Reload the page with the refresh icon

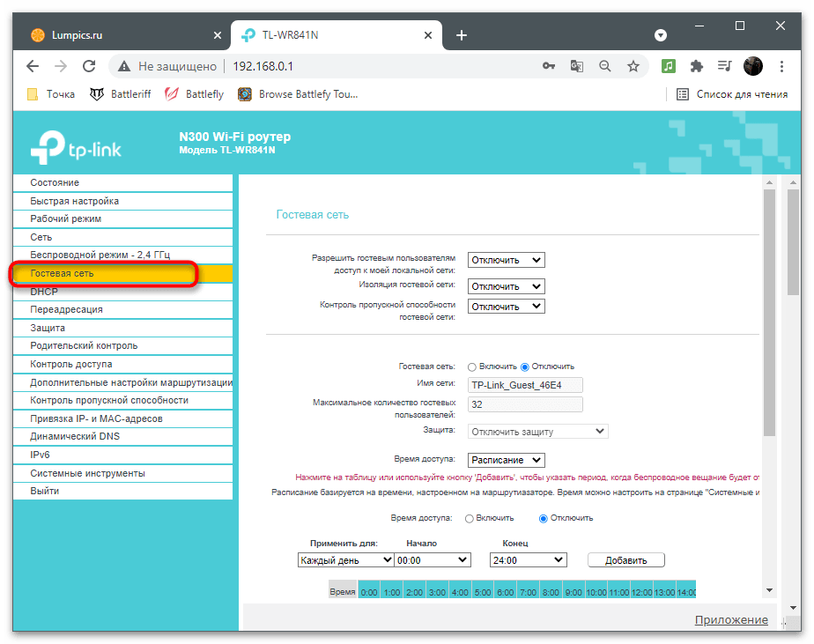point(88,66)
